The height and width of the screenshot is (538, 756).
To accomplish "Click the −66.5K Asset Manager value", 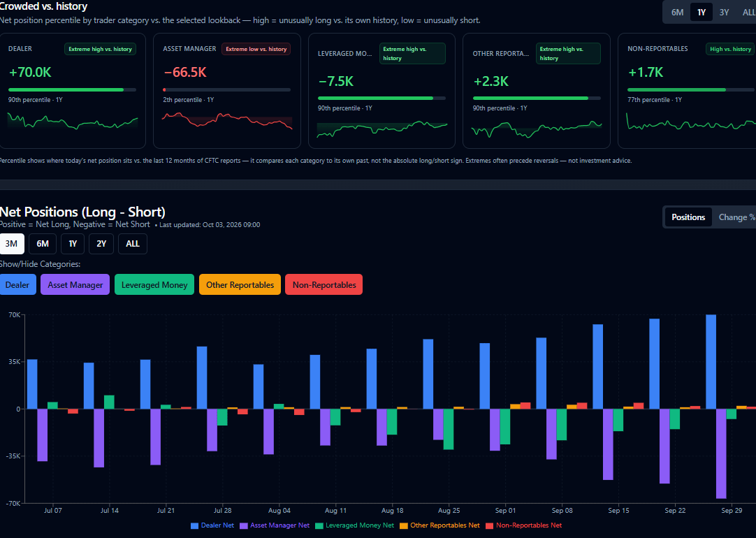I will click(x=184, y=72).
